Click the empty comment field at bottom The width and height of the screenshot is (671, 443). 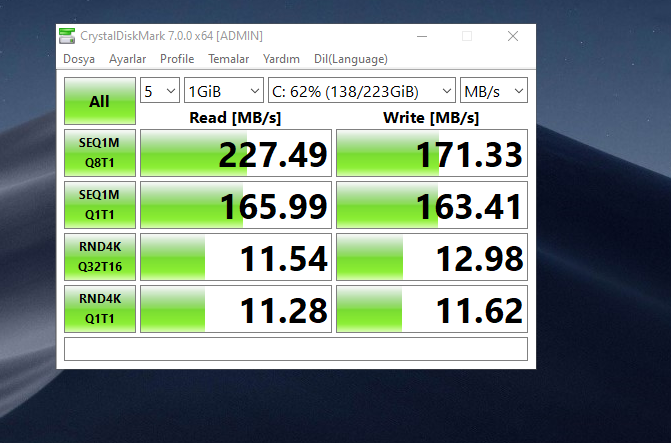click(x=296, y=349)
